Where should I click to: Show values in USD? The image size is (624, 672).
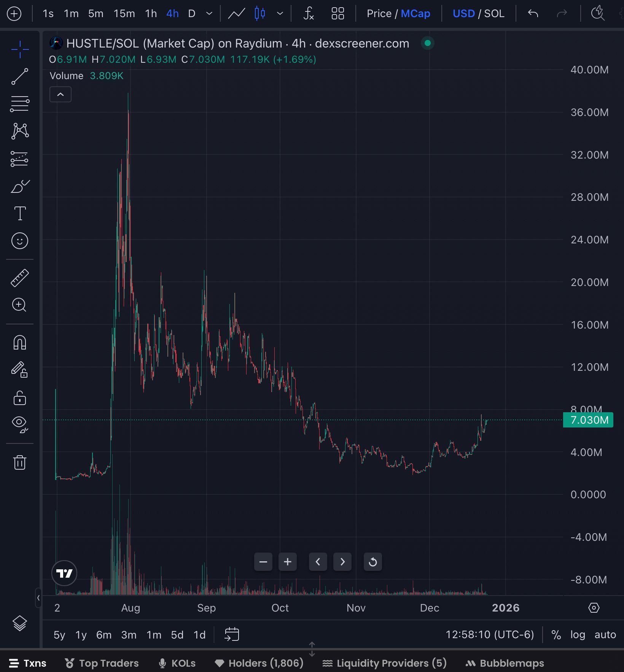464,14
